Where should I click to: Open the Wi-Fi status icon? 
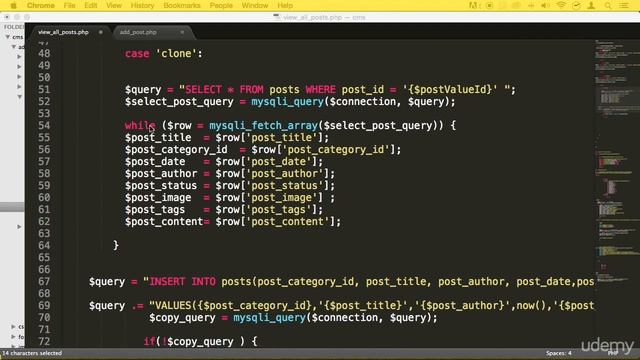561,5
